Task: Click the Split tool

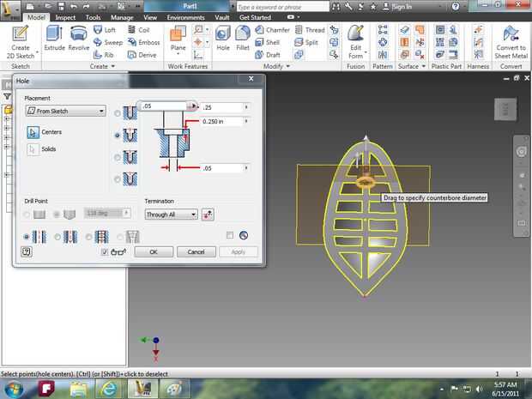Action: coord(306,42)
